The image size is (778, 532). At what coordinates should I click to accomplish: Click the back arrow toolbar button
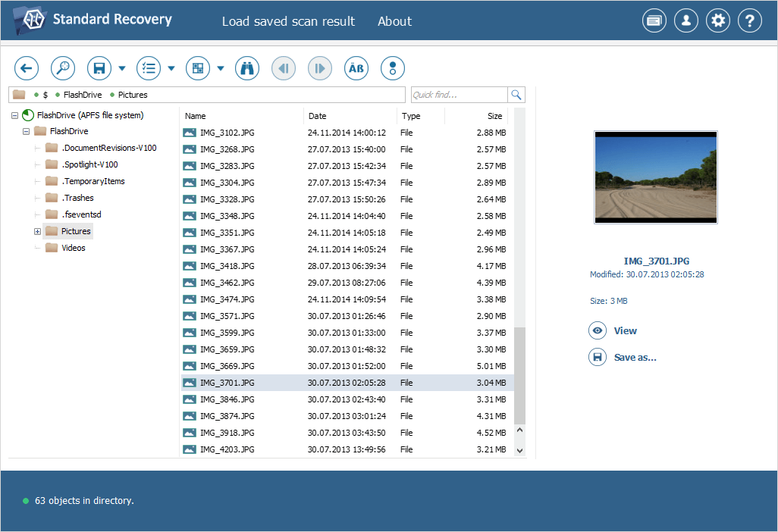click(27, 68)
